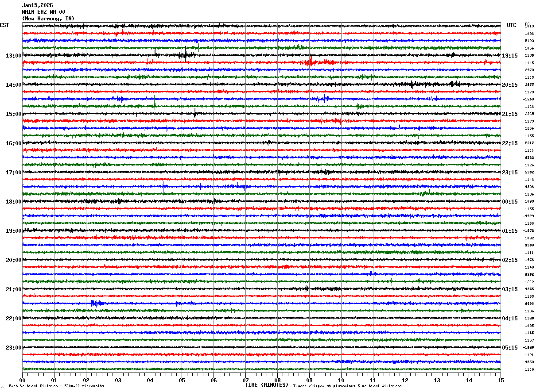
Task: Click the blue burst after minute 02 at 21:00
Action: pyautogui.click(x=97, y=303)
